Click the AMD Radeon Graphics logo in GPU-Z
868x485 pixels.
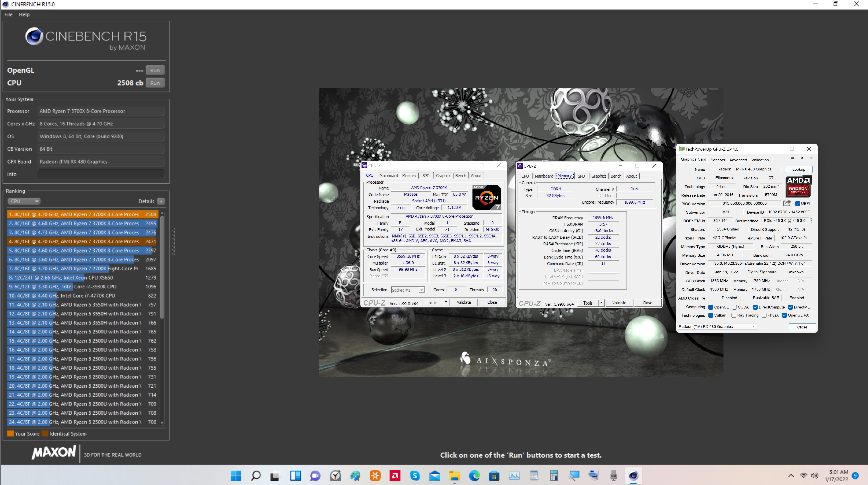[798, 186]
